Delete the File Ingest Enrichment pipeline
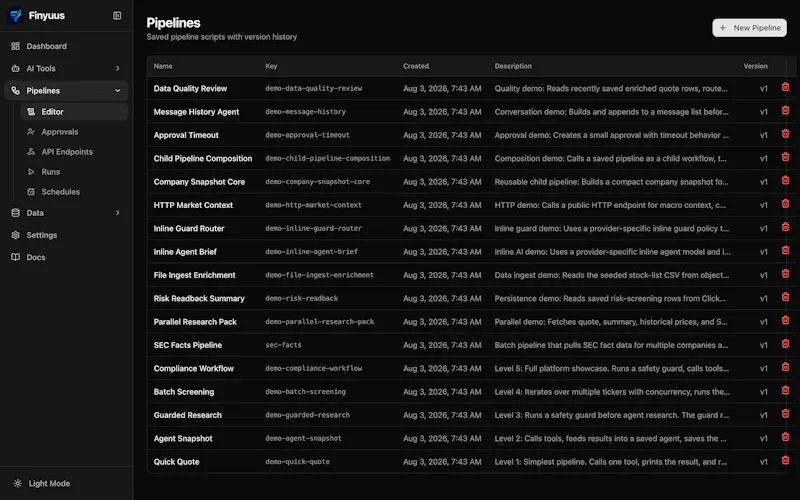The height and width of the screenshot is (500, 800). (x=785, y=274)
